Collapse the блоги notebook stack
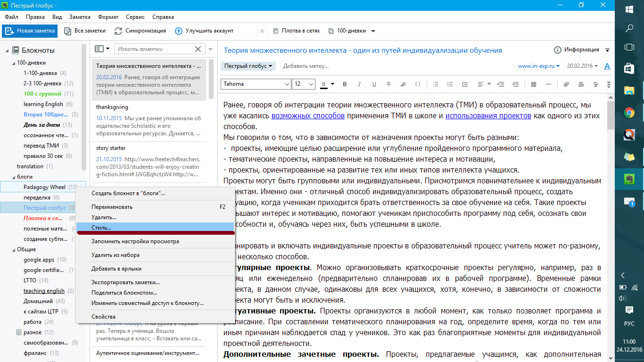 click(x=13, y=177)
